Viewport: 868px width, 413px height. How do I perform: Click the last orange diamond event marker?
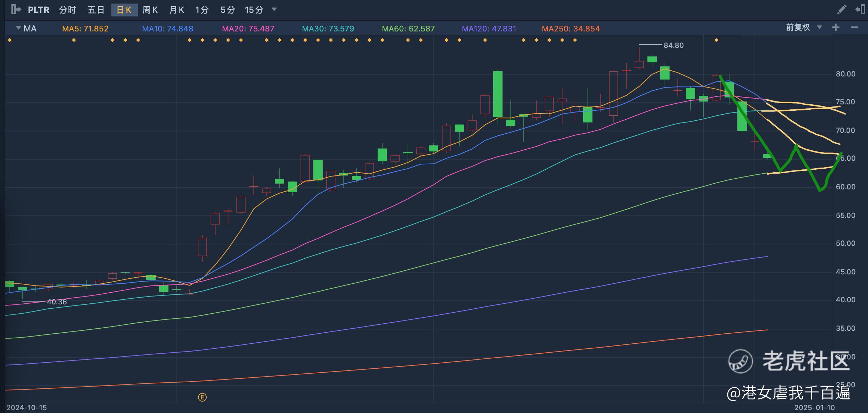coord(716,40)
